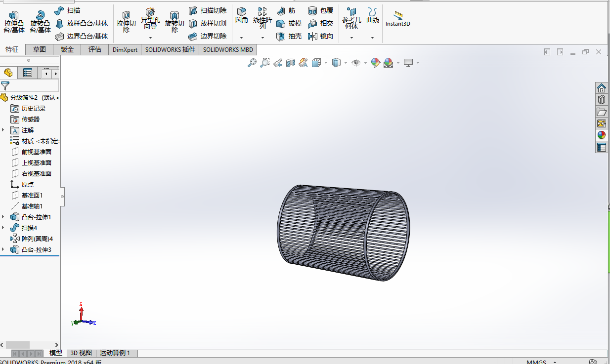Open the File Explorer folder task pane icon

pos(602,112)
